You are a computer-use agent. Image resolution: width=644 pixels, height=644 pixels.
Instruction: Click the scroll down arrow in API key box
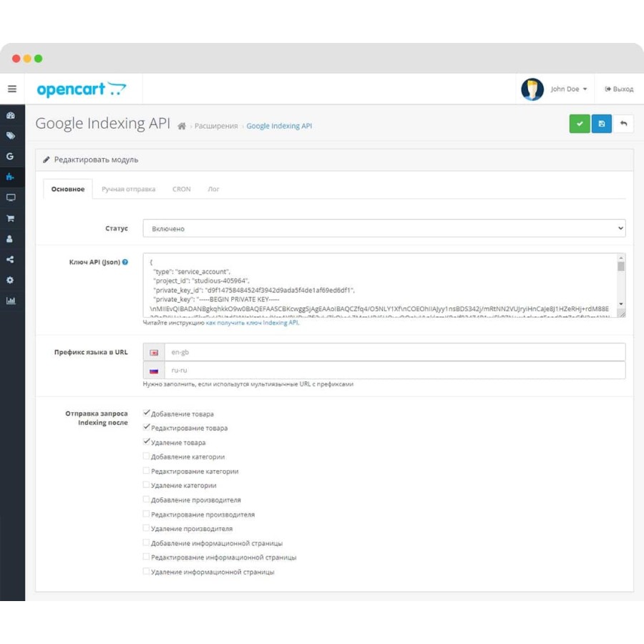(x=621, y=304)
